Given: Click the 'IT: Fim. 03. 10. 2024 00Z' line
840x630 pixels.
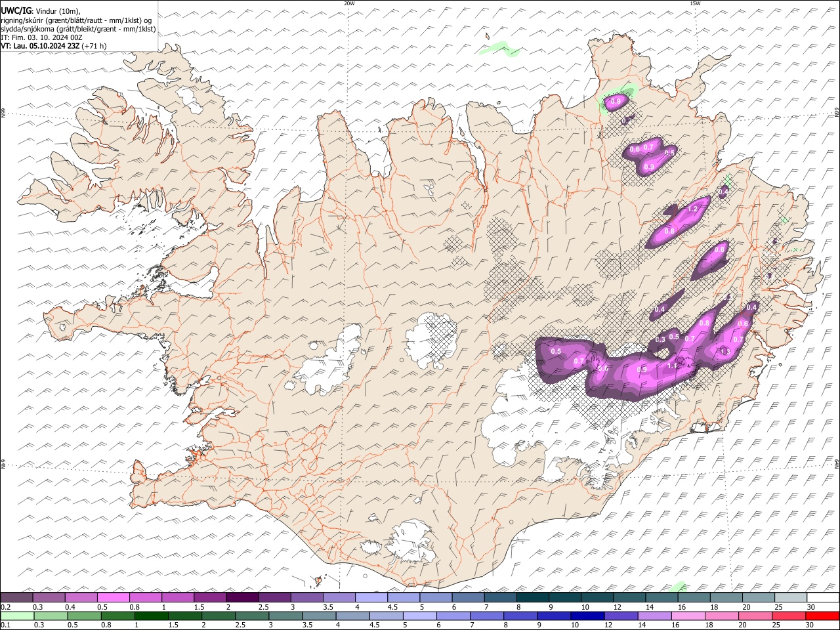Looking at the screenshot, I should (x=41, y=37).
